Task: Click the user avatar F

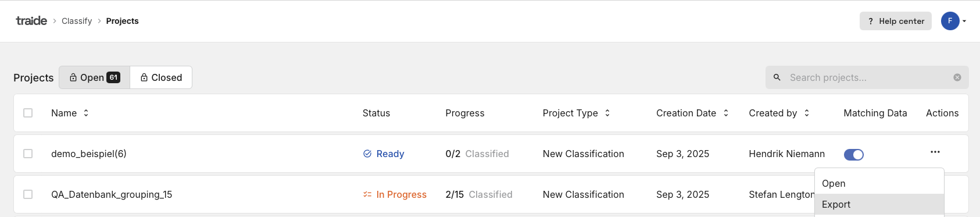Action: pos(950,21)
